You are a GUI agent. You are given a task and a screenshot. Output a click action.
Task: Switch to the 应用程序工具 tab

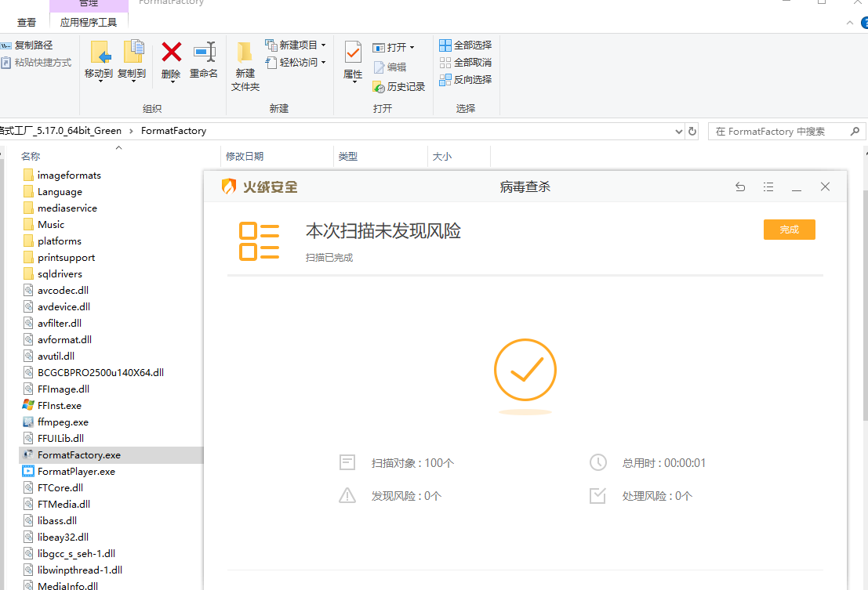89,22
